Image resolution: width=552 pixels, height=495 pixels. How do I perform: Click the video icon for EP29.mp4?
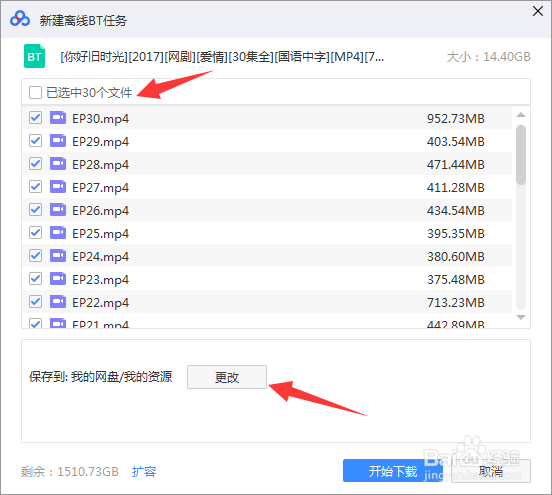(58, 141)
